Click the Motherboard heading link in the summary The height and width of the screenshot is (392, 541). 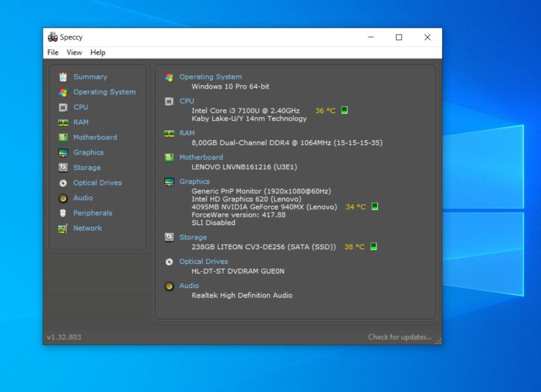tap(201, 158)
